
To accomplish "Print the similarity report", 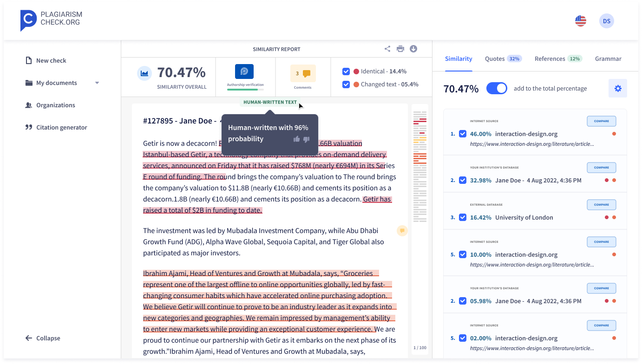I will (x=400, y=49).
